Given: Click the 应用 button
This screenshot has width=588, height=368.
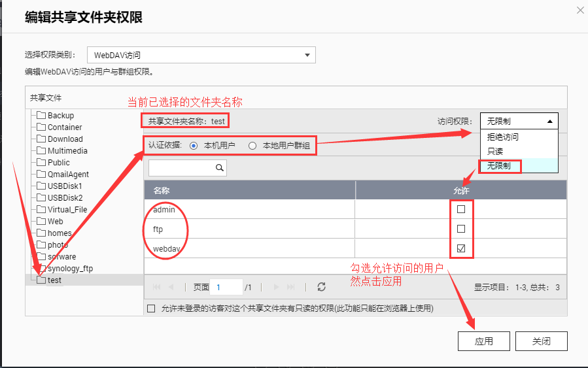Looking at the screenshot, I should click(x=484, y=341).
